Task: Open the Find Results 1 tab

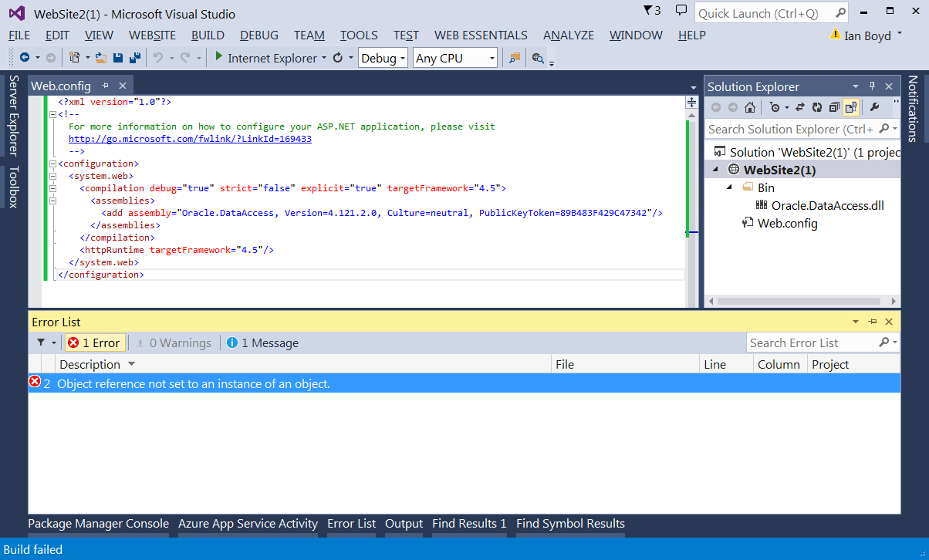Action: coord(469,523)
